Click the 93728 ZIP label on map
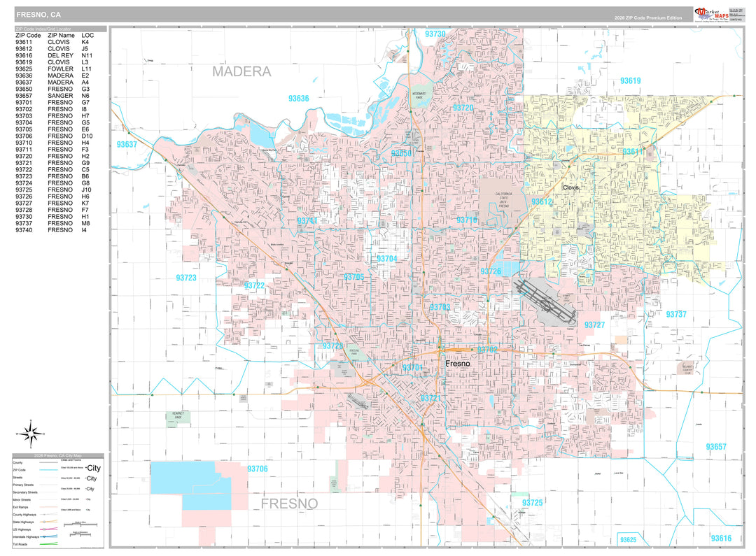This screenshot has height=556, width=756. pos(333,346)
